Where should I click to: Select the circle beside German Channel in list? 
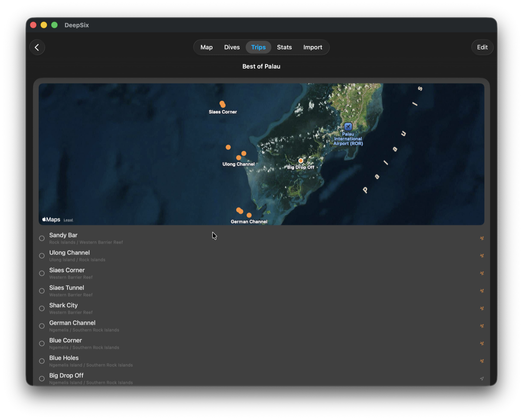pyautogui.click(x=42, y=326)
